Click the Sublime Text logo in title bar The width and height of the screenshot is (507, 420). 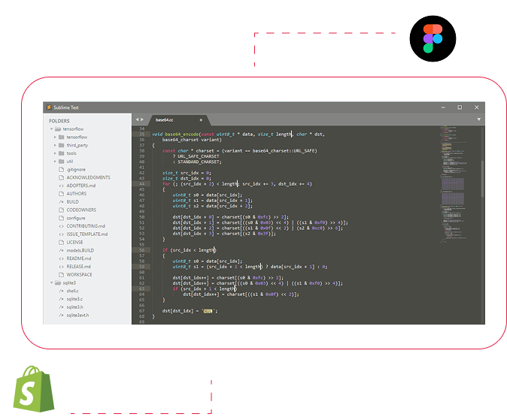pyautogui.click(x=47, y=107)
